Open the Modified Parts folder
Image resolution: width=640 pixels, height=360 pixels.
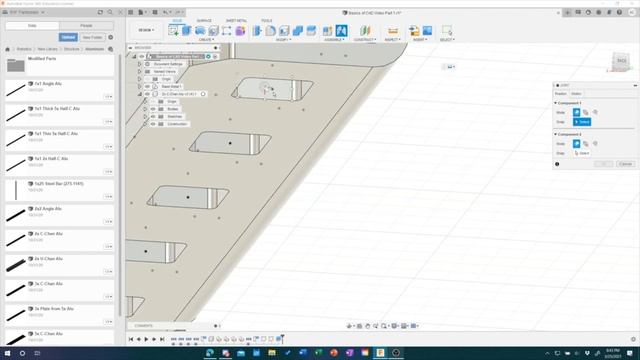coord(60,65)
